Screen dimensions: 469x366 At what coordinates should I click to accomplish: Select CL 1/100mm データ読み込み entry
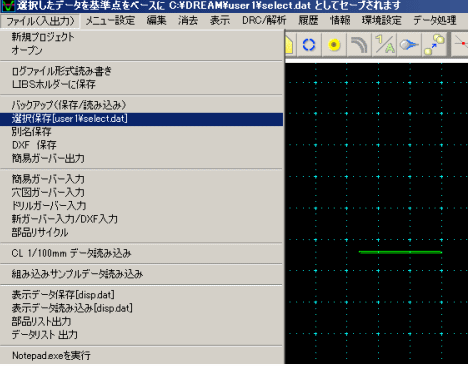(141, 253)
